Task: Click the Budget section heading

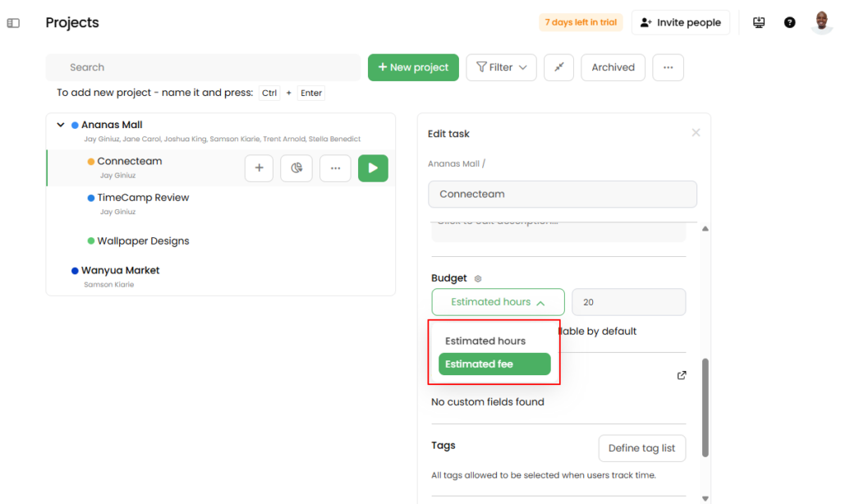Action: click(449, 278)
